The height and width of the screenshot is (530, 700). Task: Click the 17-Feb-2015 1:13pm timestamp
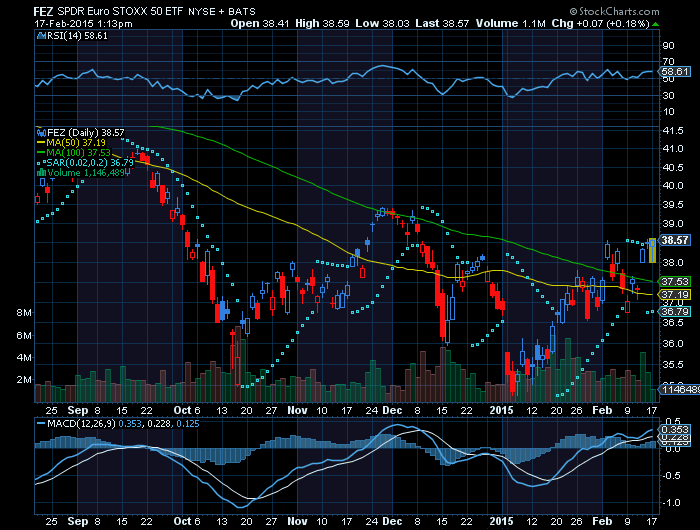pos(83,24)
